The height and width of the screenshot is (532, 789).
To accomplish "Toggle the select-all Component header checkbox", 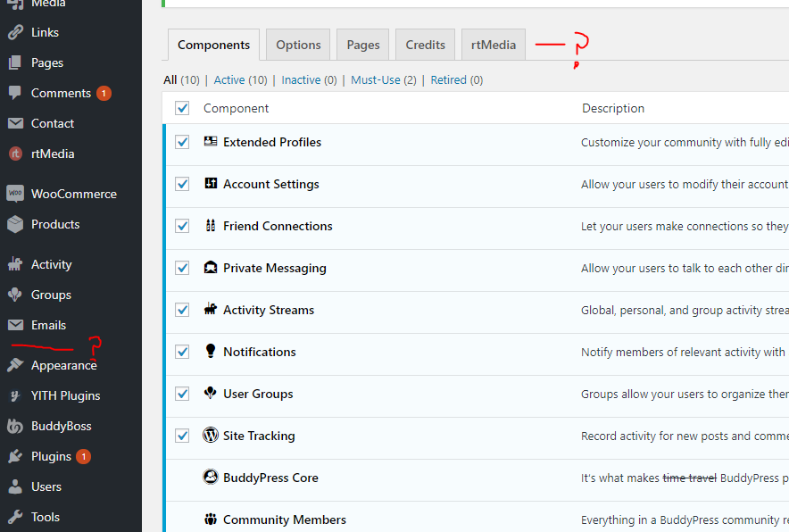I will [182, 108].
